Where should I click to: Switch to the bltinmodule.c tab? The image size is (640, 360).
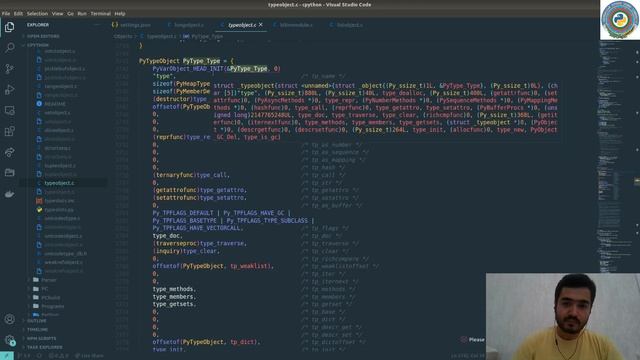[x=293, y=25]
